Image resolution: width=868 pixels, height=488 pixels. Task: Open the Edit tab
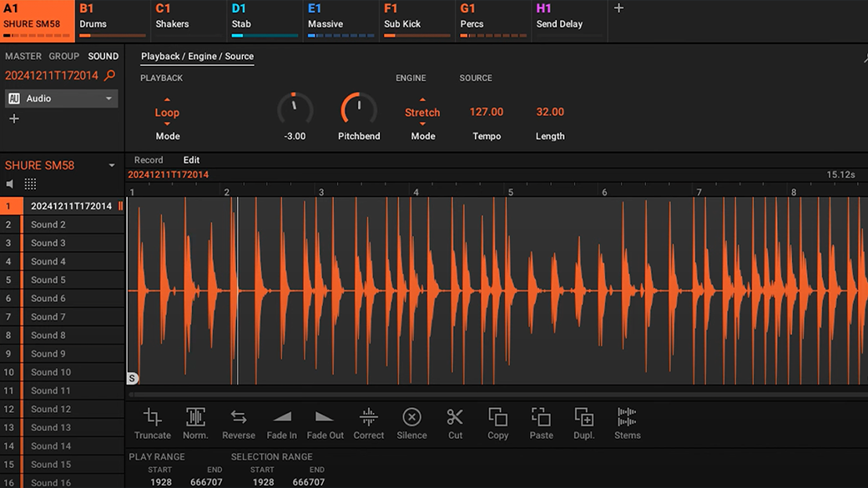pyautogui.click(x=191, y=160)
